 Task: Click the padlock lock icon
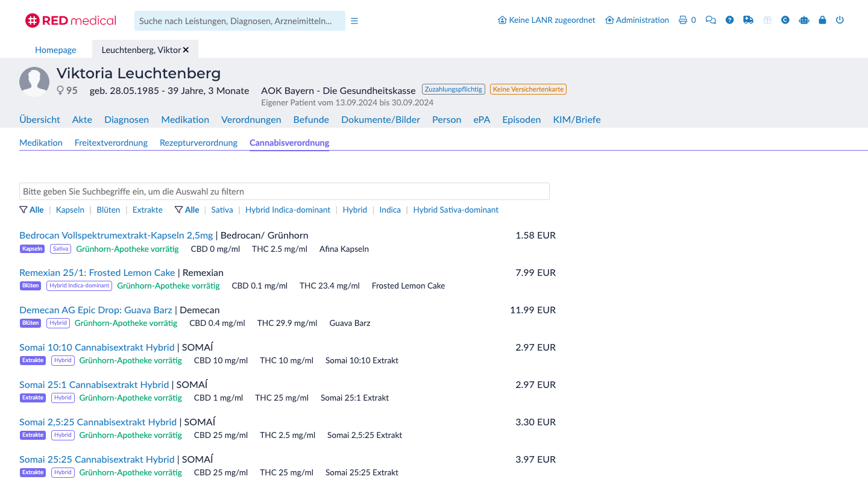(822, 20)
